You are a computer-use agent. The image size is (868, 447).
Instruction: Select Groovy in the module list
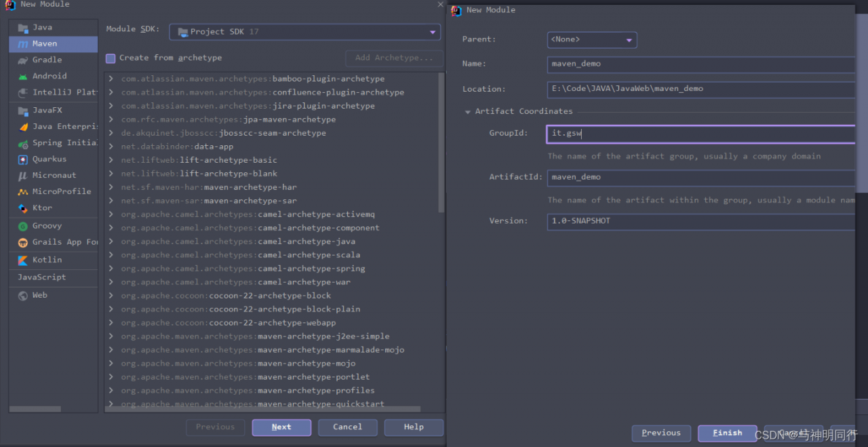click(x=47, y=226)
